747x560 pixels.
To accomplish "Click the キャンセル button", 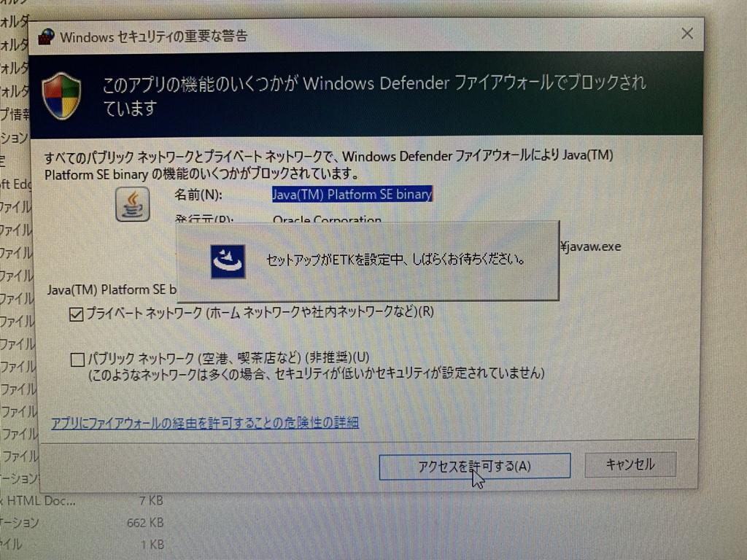I will point(630,464).
